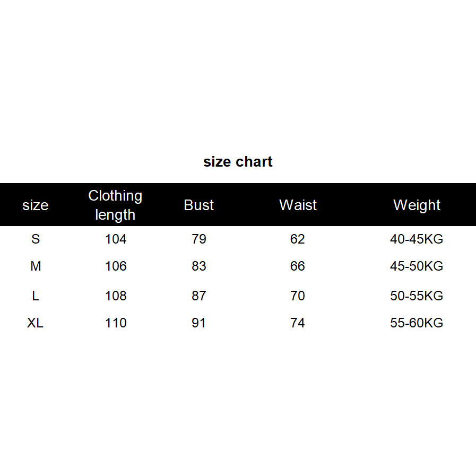Click clothing length value 104
476x476 pixels.
[116, 239]
